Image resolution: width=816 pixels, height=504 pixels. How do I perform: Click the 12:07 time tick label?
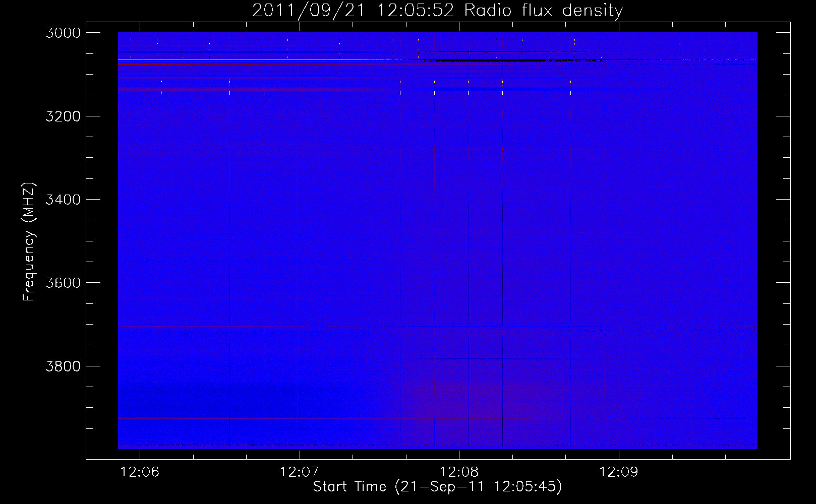click(x=300, y=472)
